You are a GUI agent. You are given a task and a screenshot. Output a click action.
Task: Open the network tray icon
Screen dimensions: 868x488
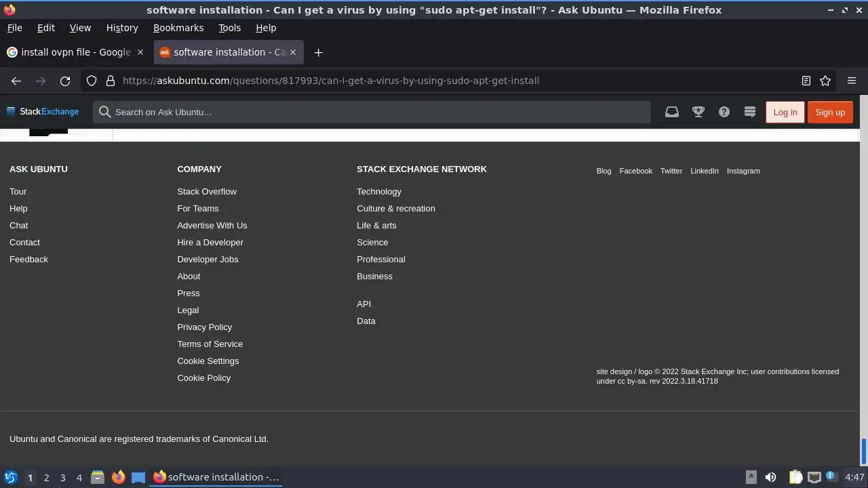click(814, 477)
